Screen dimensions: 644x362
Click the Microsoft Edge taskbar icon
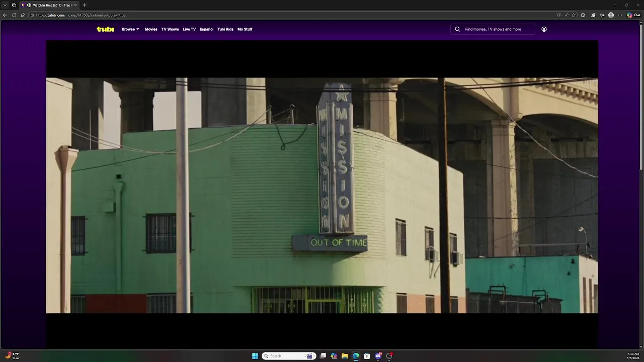[x=356, y=356]
